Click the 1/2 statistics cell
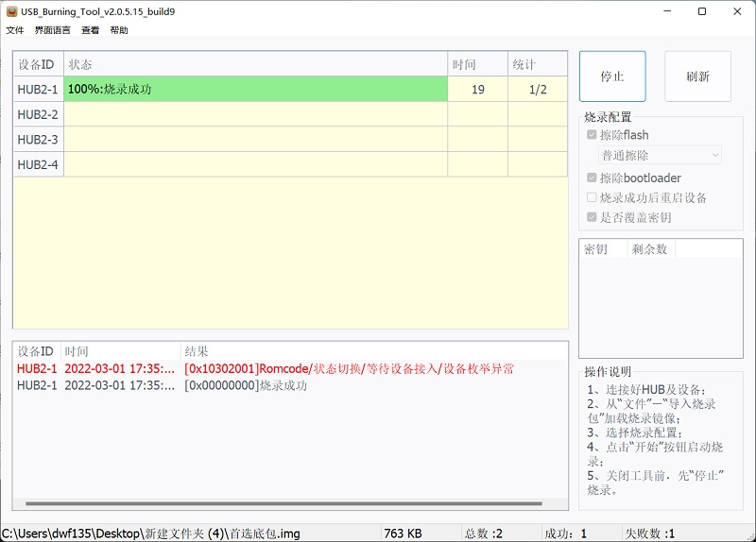The height and width of the screenshot is (542, 756). pyautogui.click(x=538, y=89)
